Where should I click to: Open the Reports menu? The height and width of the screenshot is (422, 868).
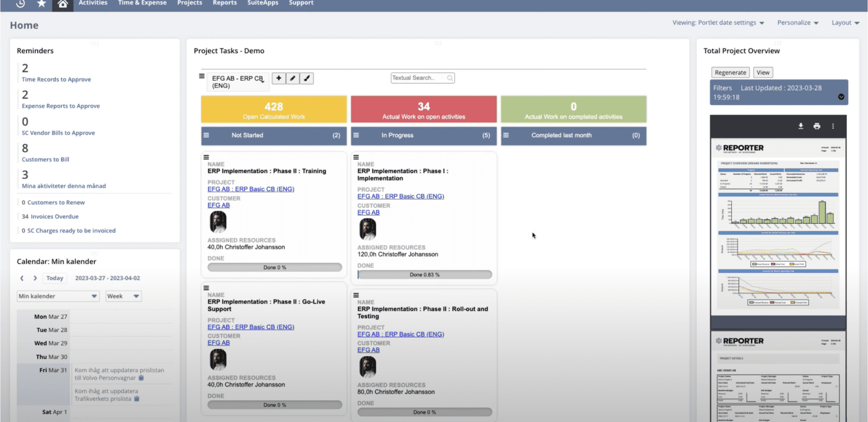(x=224, y=3)
